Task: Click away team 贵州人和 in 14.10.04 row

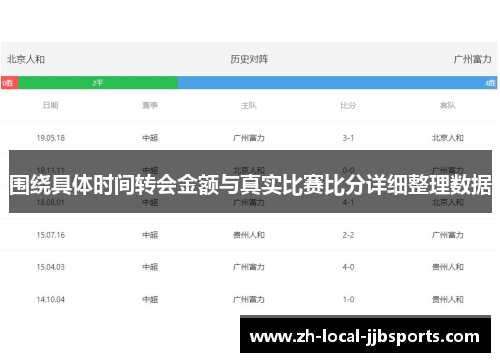Action: point(448,299)
